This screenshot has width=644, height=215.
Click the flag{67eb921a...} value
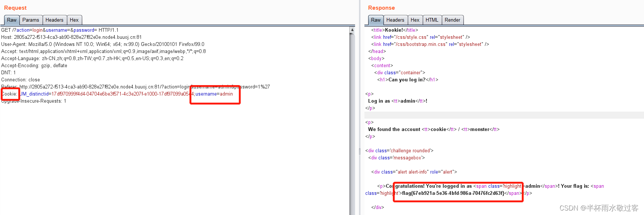click(453, 193)
